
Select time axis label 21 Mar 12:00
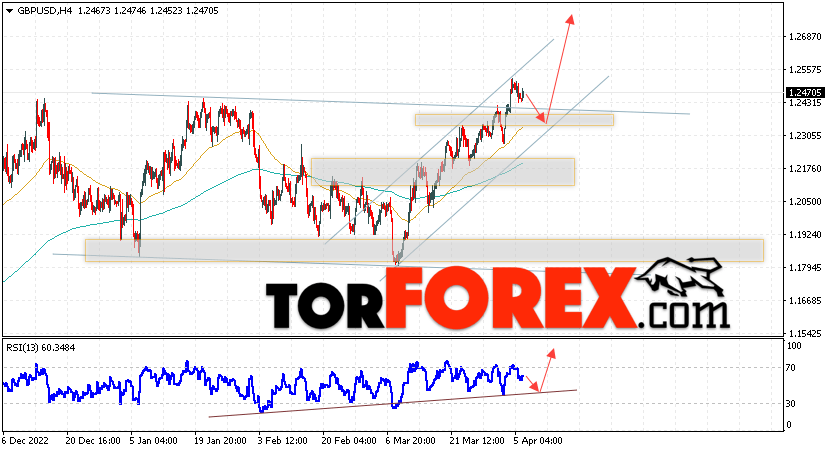pyautogui.click(x=477, y=440)
